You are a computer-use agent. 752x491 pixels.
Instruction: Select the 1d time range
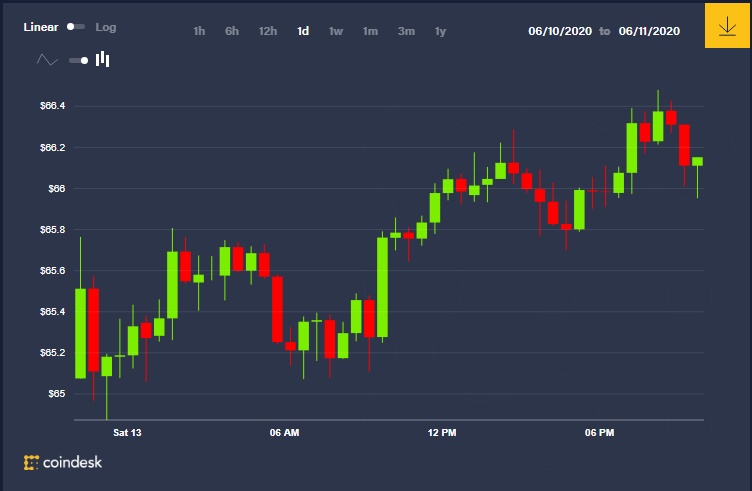[x=303, y=31]
